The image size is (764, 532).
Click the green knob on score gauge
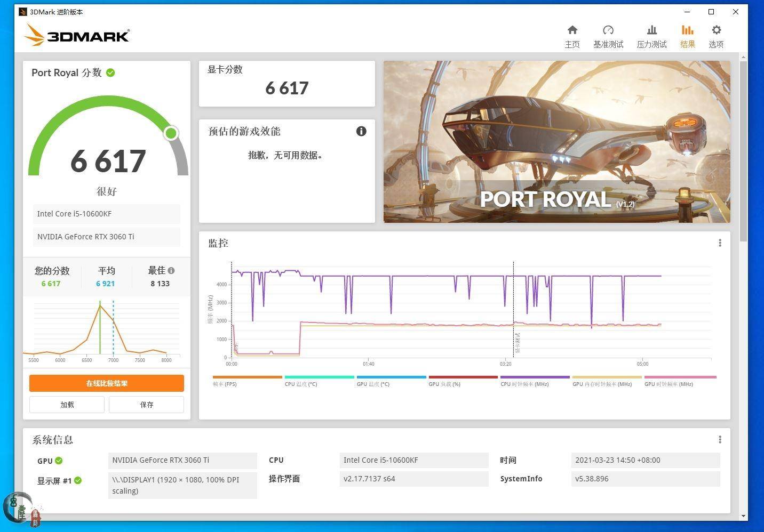(171, 133)
